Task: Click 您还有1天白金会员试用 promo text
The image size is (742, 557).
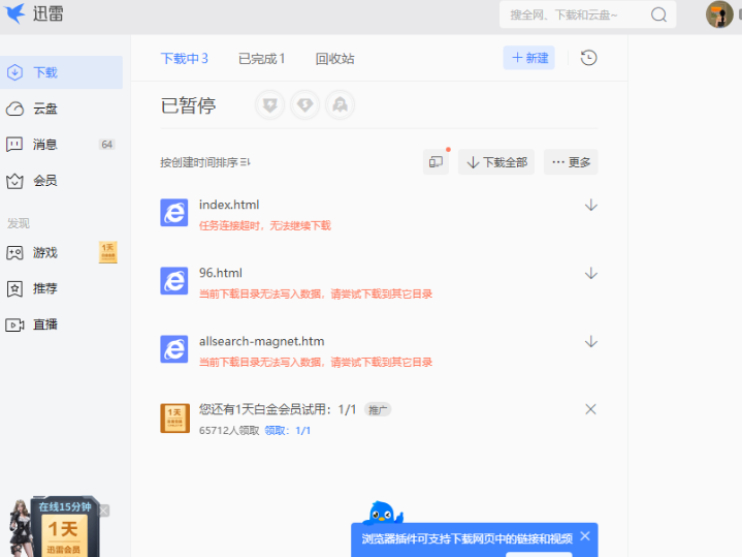Action: click(x=277, y=409)
